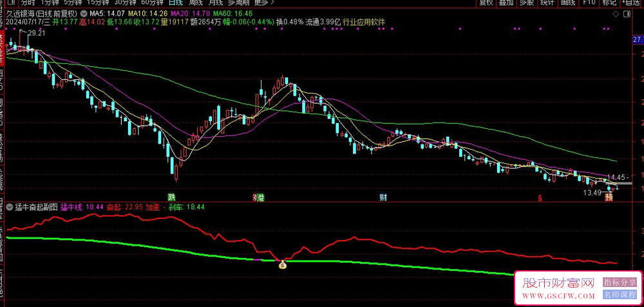The height and width of the screenshot is (307, 644).
Task: Click the 29.21 high price label
Action: [x=36, y=34]
